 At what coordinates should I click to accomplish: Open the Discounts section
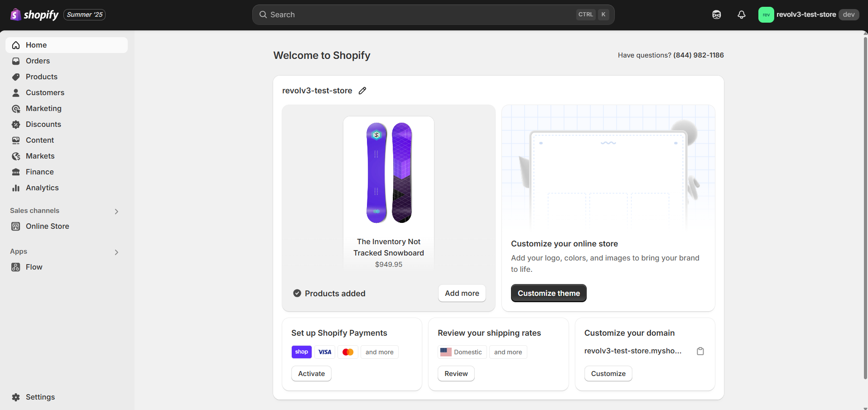tap(44, 124)
